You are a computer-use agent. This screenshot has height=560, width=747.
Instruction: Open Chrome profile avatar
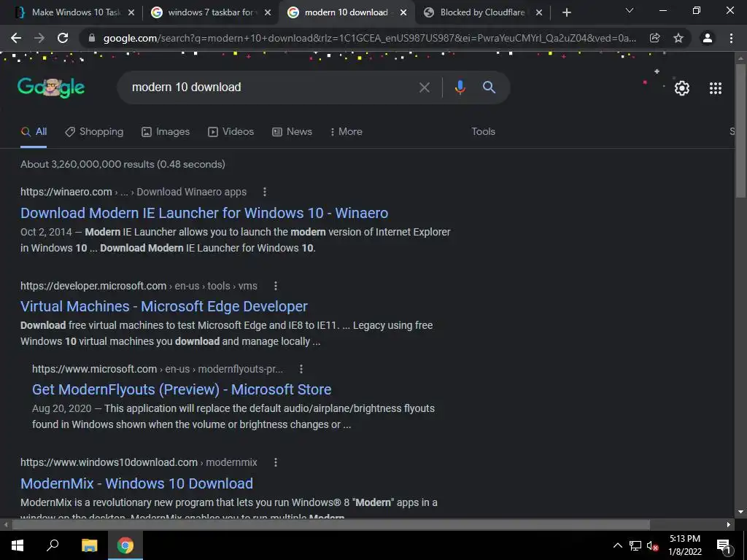coord(708,38)
